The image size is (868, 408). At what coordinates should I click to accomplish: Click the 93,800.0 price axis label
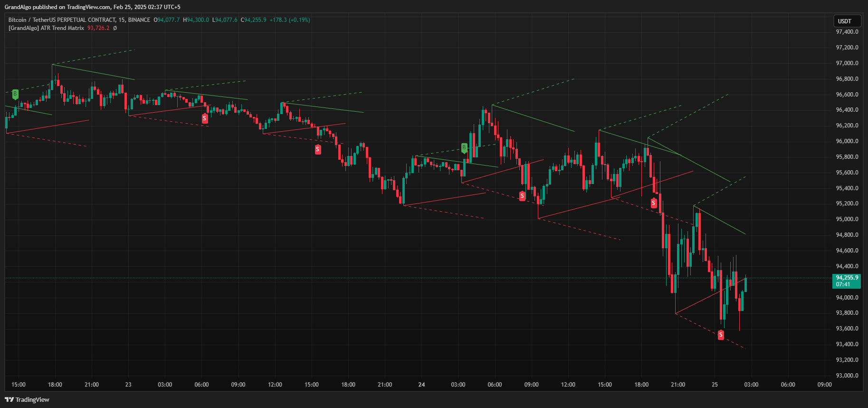(847, 313)
